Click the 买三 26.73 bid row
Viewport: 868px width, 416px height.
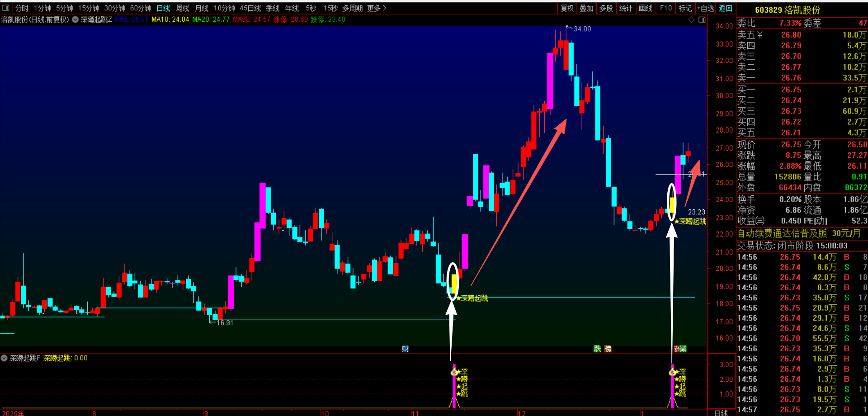point(802,111)
